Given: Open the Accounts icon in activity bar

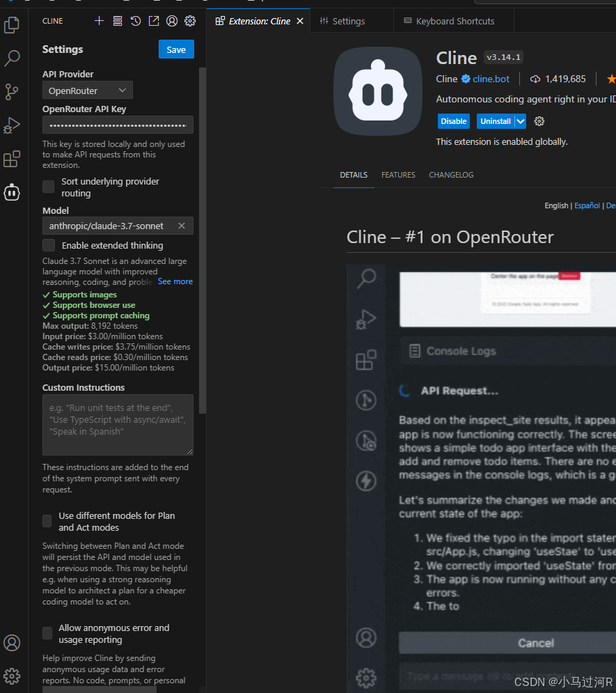Looking at the screenshot, I should [x=12, y=643].
